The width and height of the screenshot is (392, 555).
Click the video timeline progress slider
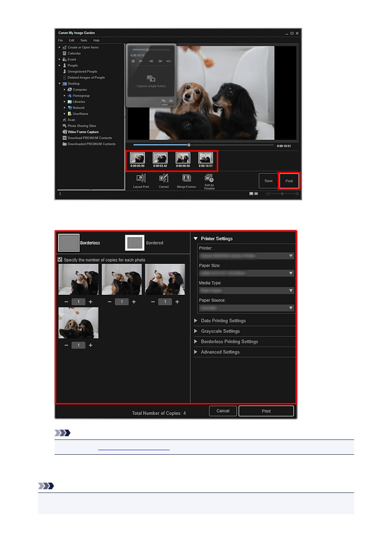click(203, 145)
